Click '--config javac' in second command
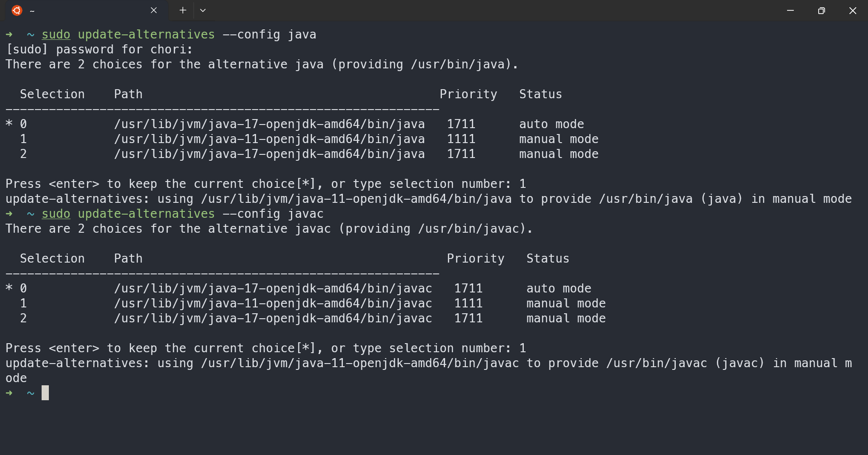The image size is (868, 455). coord(273,214)
